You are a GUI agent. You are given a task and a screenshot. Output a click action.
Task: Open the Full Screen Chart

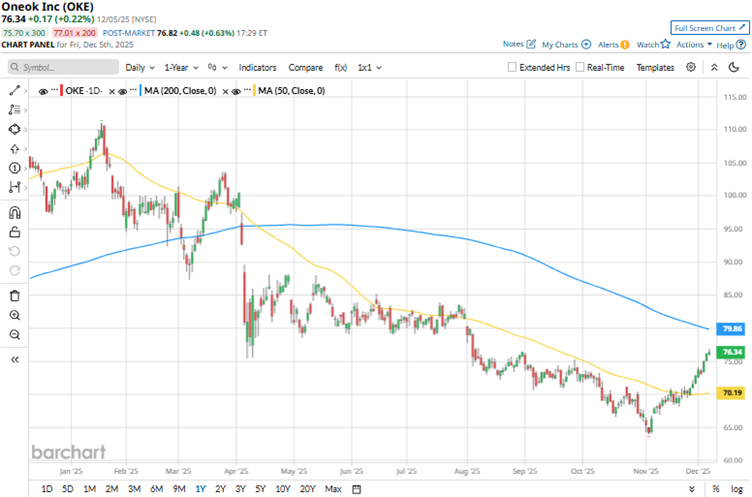tap(709, 28)
